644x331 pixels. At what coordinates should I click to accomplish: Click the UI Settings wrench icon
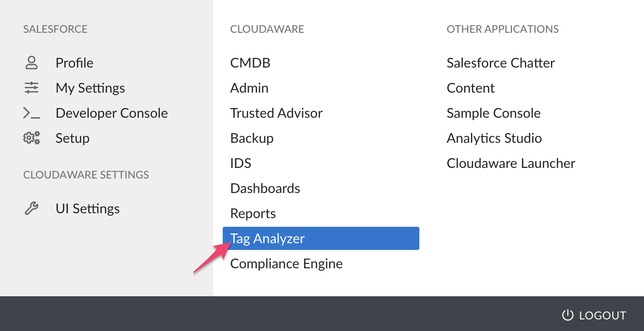[32, 208]
